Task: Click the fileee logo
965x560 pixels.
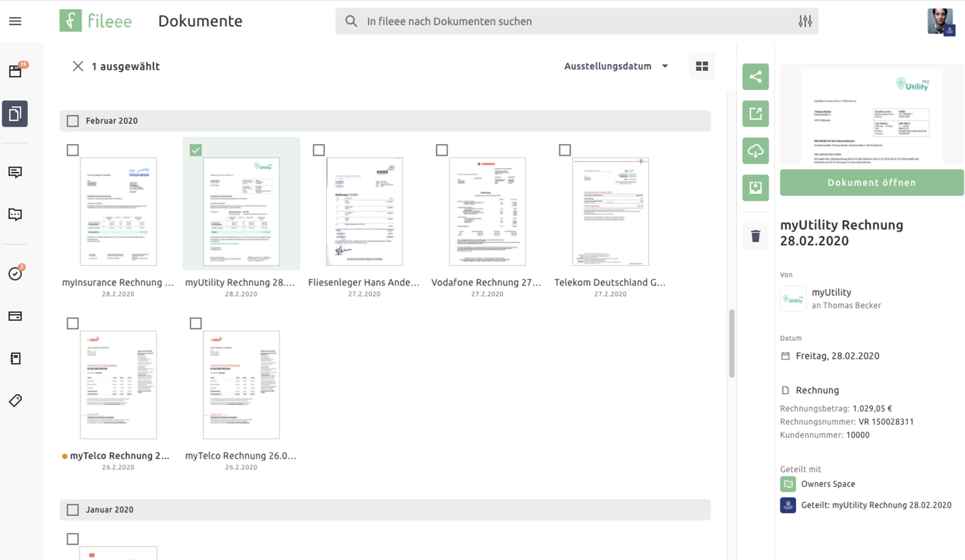Action: 95,21
